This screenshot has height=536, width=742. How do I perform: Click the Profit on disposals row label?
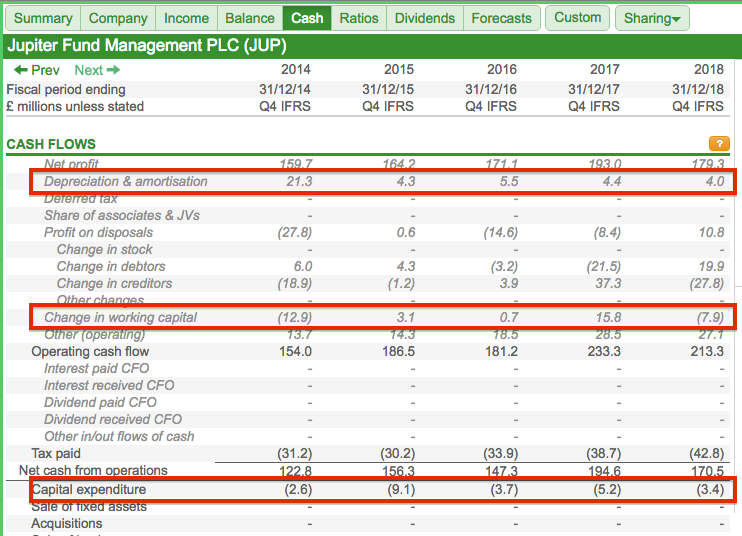[98, 233]
